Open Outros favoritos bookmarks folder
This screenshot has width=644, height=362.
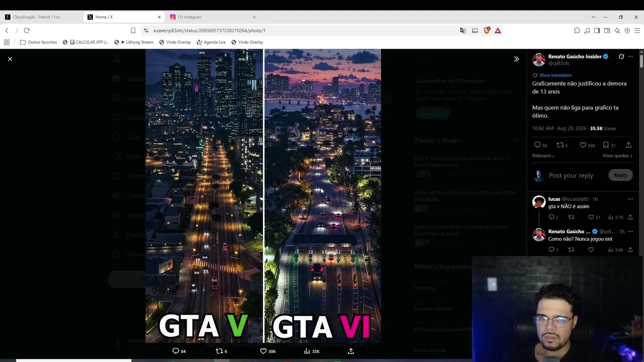point(38,42)
